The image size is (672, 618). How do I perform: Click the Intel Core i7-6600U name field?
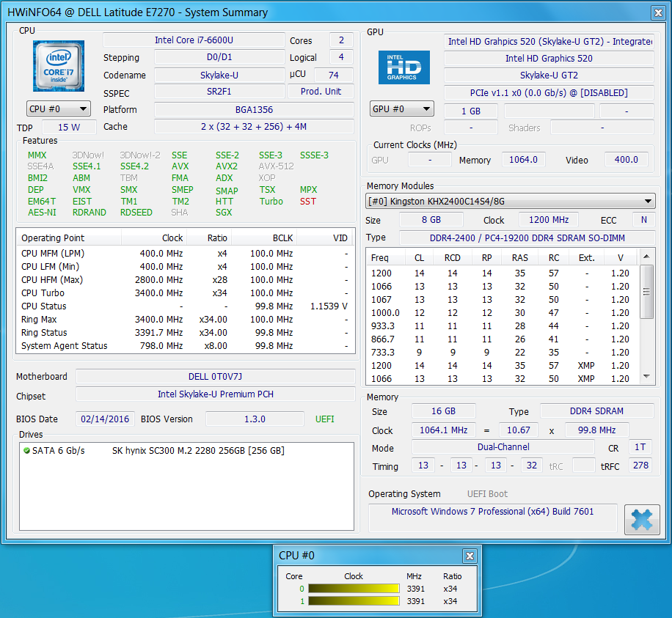tap(194, 40)
